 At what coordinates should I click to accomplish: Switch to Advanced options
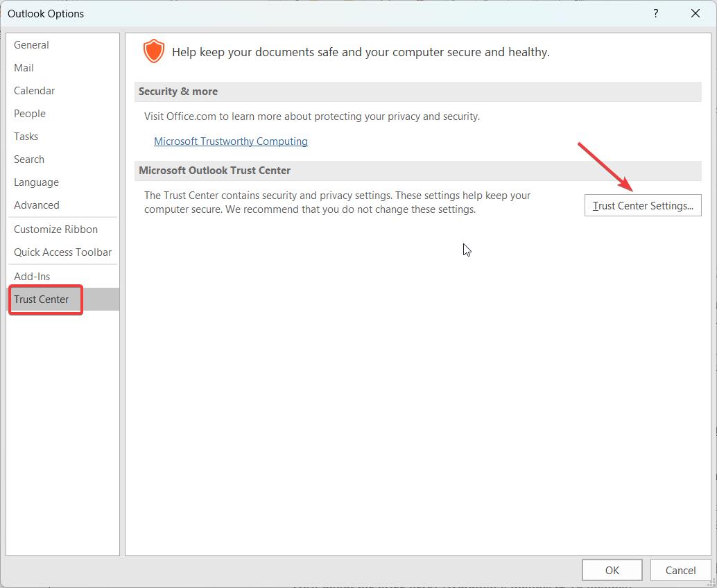(x=36, y=205)
